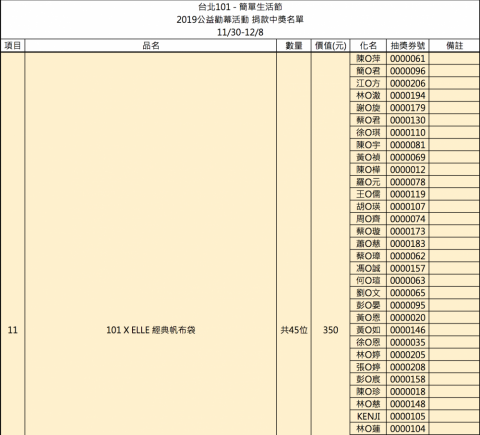Click ticket number 0000078
Viewport: 480px width, 435px height.
pos(408,182)
